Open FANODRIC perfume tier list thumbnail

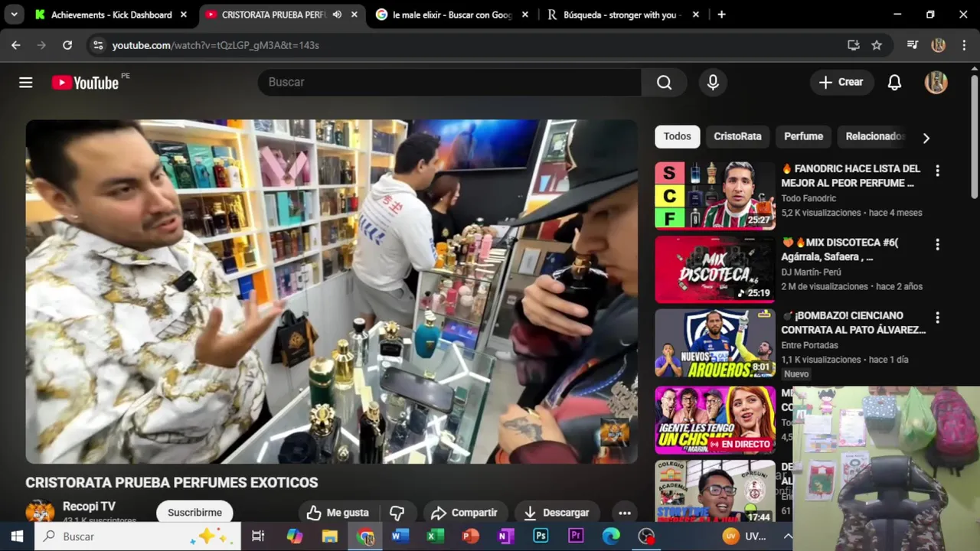(x=715, y=195)
